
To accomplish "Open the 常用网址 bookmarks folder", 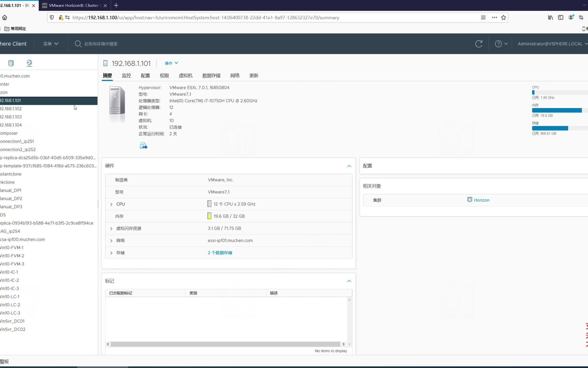I will click(15, 29).
